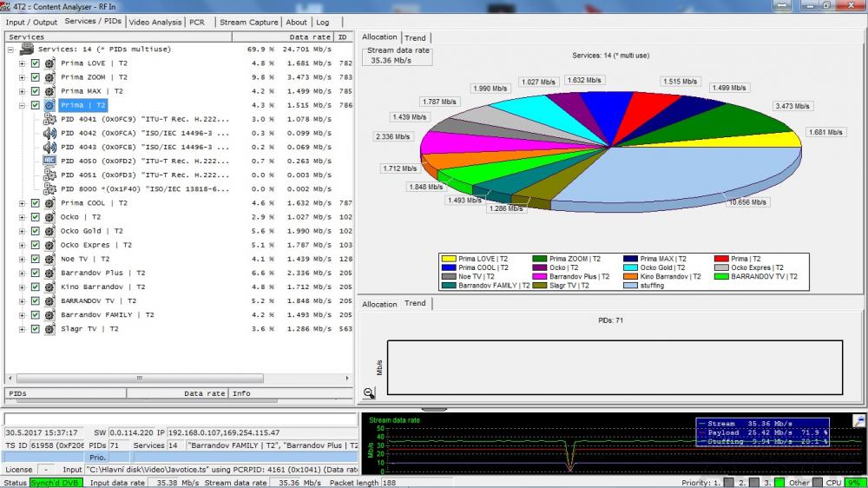The width and height of the screenshot is (868, 488).
Task: Click the gear icon beside Kino Barrandov
Action: coord(49,287)
